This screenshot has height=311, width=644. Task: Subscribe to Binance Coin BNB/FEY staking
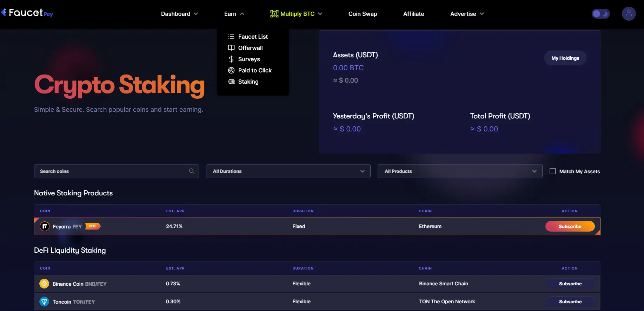click(570, 284)
